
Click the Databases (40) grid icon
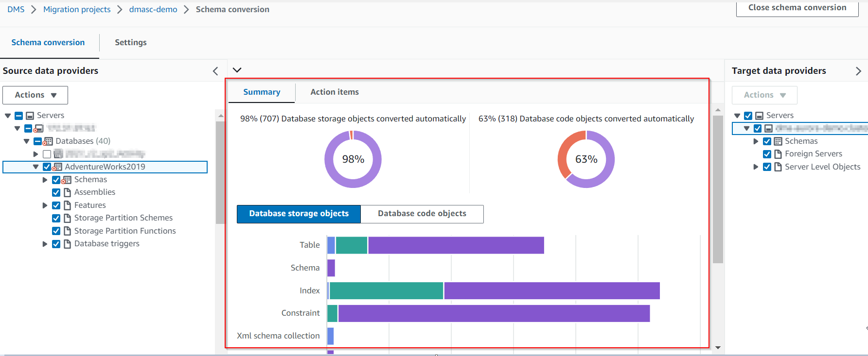point(48,141)
